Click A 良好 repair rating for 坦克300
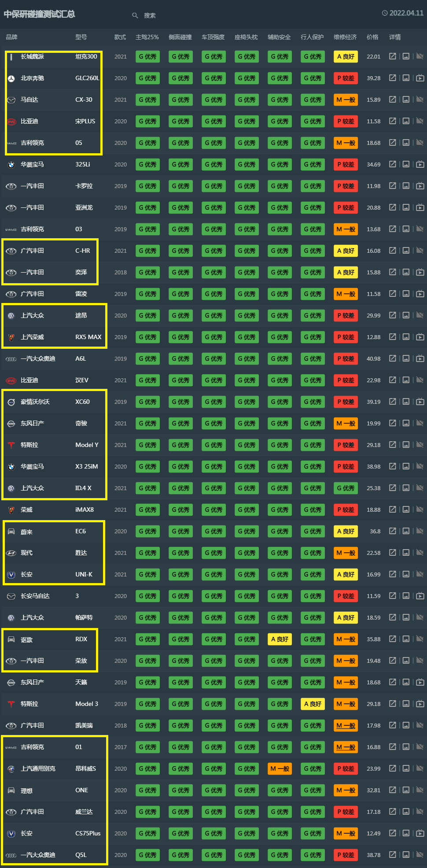427x868 pixels. 346,56
